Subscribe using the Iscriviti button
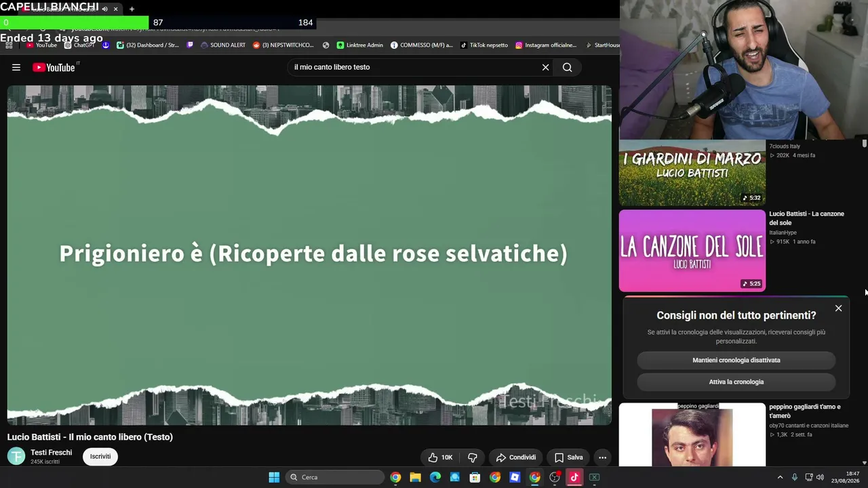This screenshot has width=868, height=488. (100, 456)
